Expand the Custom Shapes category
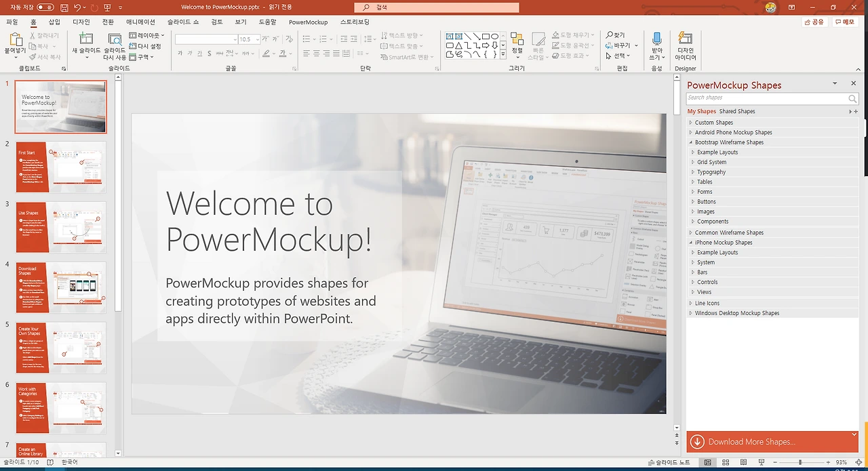868x471 pixels. point(690,123)
